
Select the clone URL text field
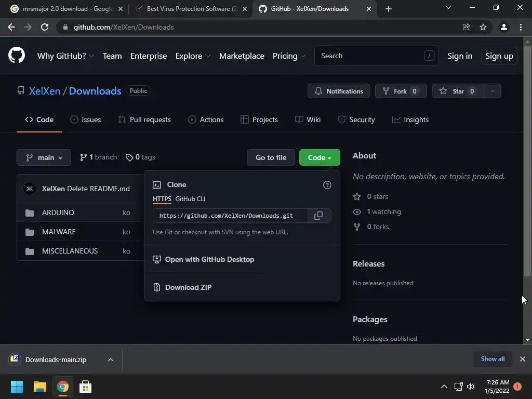230,216
